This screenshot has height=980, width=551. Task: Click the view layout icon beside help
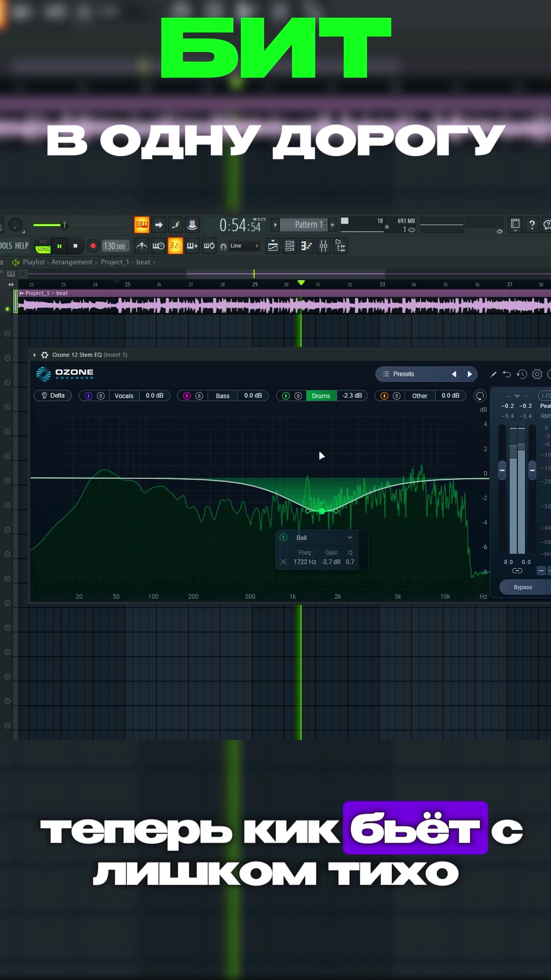(515, 225)
